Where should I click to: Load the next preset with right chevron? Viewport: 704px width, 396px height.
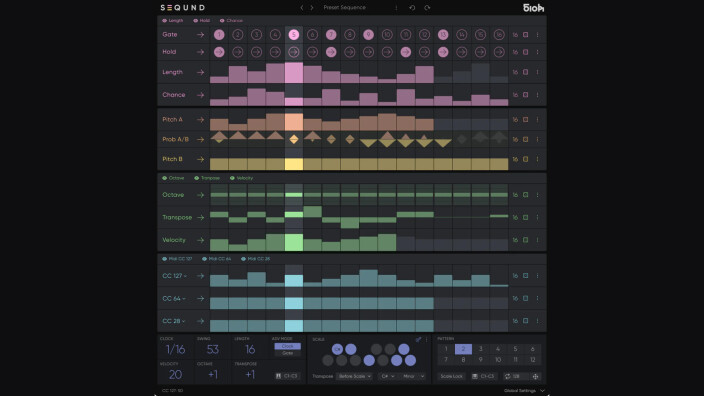[312, 8]
